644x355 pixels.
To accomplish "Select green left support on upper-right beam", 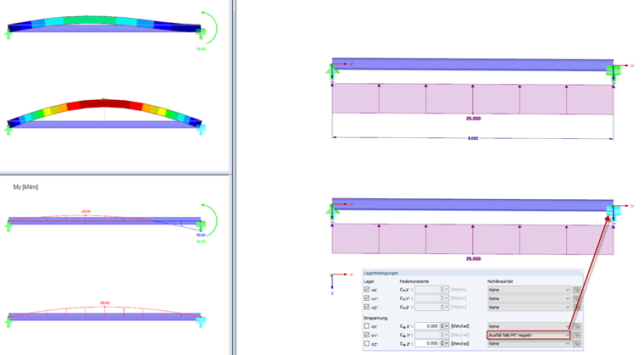I will [x=332, y=73].
